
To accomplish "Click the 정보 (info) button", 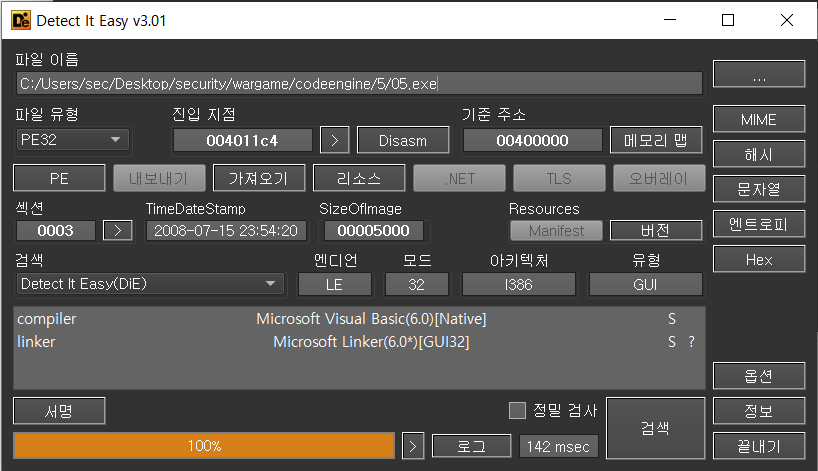I will click(759, 411).
